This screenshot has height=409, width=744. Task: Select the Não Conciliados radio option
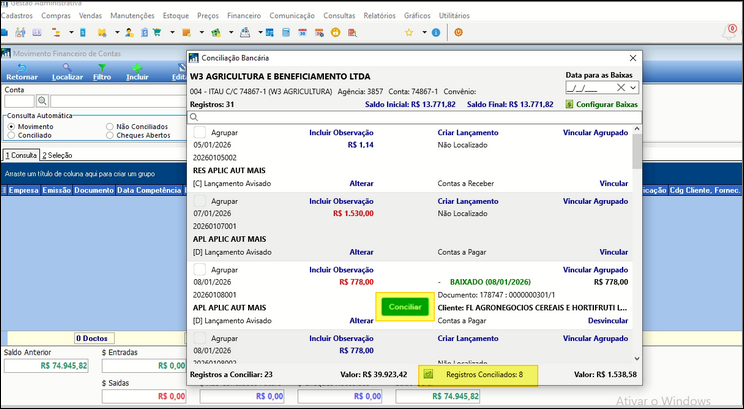pos(110,127)
